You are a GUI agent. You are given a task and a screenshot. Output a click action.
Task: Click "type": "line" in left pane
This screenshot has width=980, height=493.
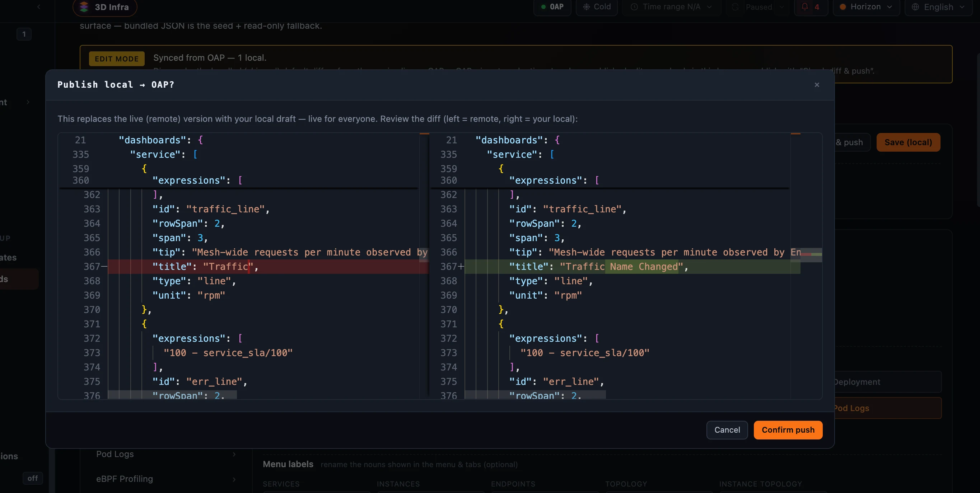(x=194, y=281)
